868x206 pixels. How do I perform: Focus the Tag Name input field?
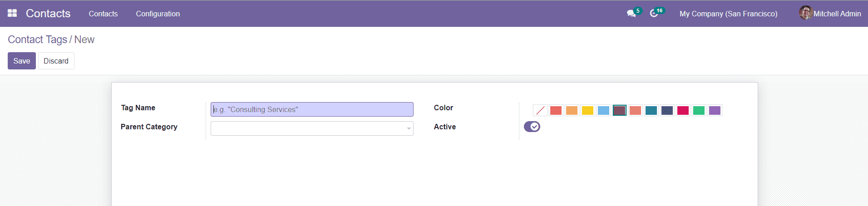[312, 109]
